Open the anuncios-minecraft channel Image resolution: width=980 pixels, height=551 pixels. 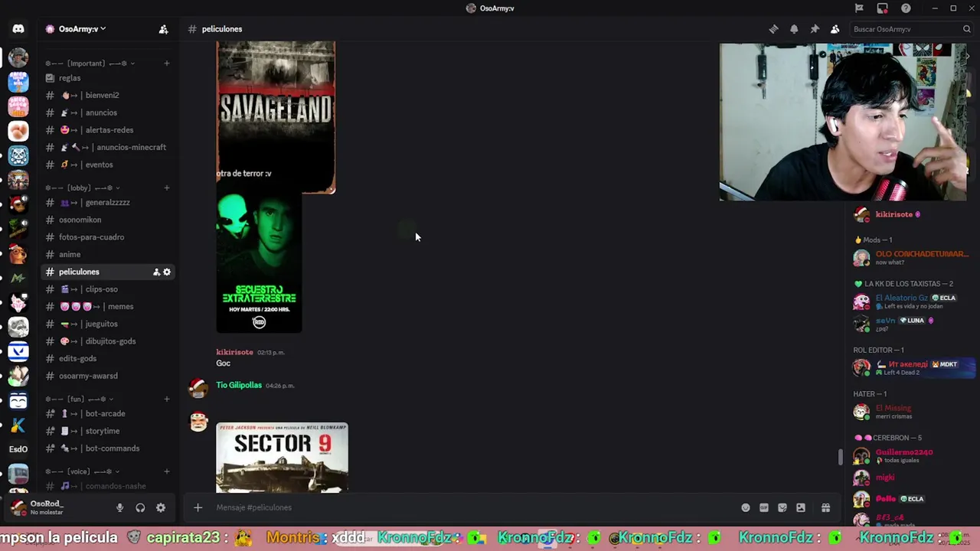[107, 148]
